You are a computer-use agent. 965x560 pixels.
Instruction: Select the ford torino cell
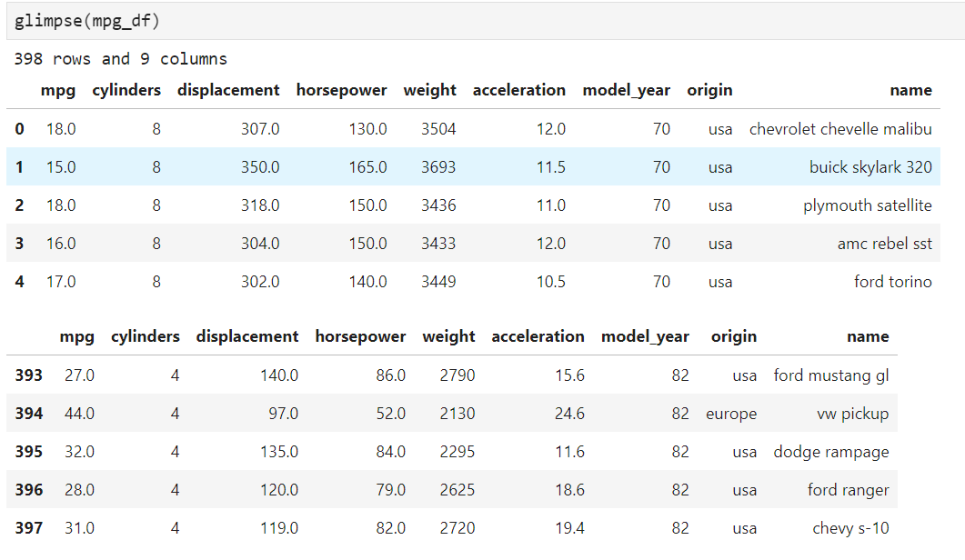(892, 282)
